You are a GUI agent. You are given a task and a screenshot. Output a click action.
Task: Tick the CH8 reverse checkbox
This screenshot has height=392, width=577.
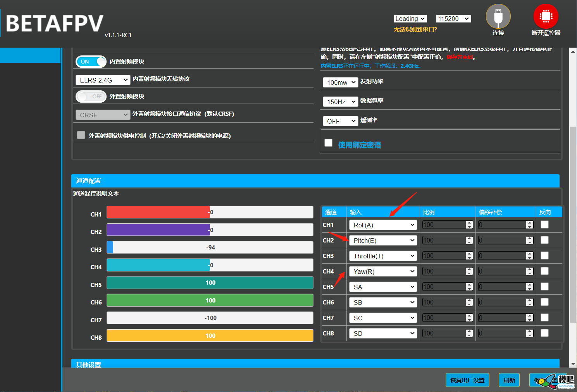point(544,333)
